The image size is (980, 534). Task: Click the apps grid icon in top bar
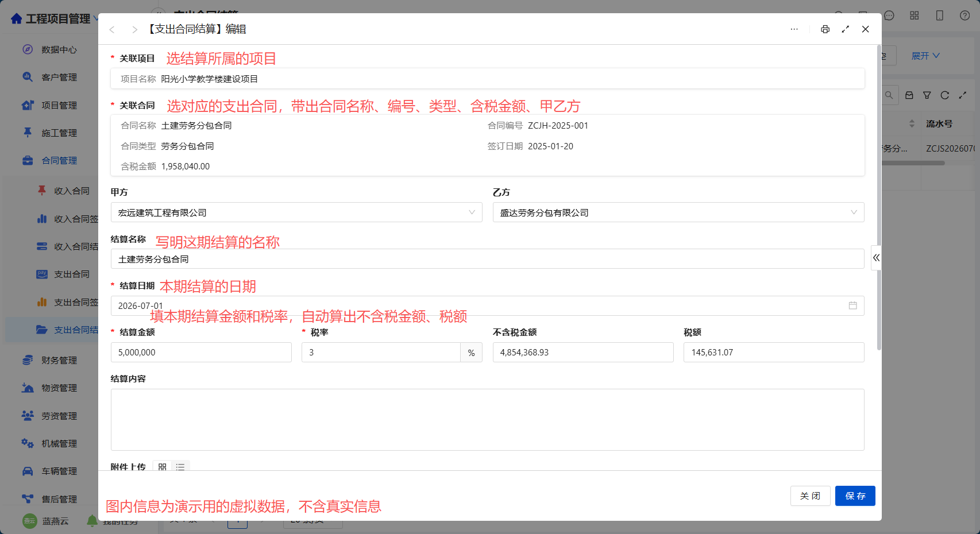tap(915, 16)
